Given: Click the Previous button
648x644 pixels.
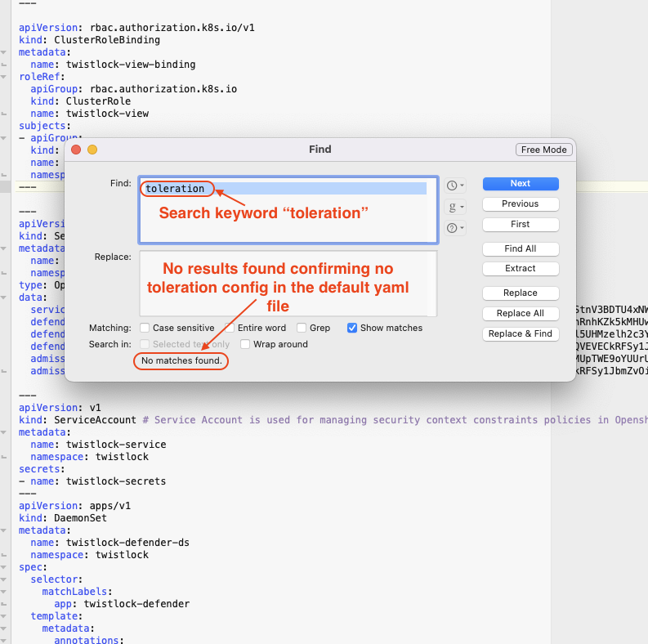Looking at the screenshot, I should pyautogui.click(x=521, y=203).
